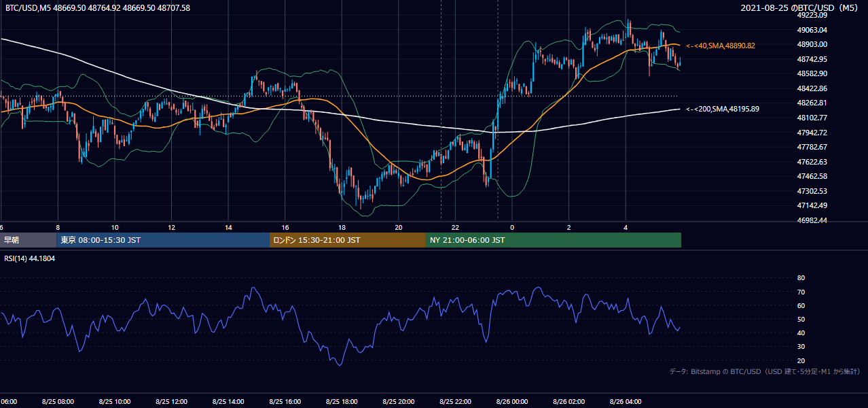Click the RSI 30 level label

pyautogui.click(x=801, y=347)
